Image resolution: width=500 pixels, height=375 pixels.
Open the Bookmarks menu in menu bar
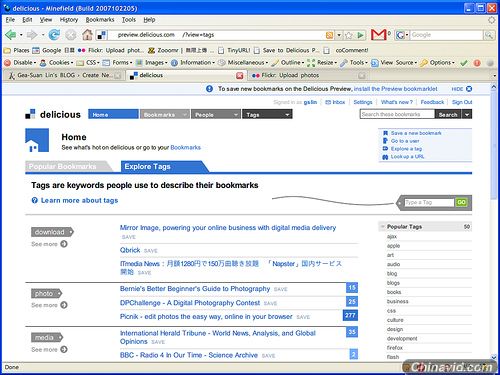[100, 20]
